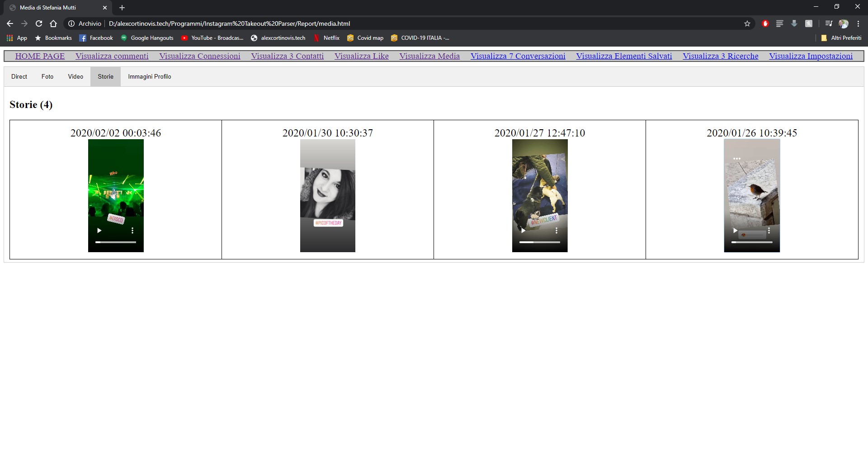Click the Chrome profile avatar
Viewport: 868px width, 470px height.
point(844,23)
